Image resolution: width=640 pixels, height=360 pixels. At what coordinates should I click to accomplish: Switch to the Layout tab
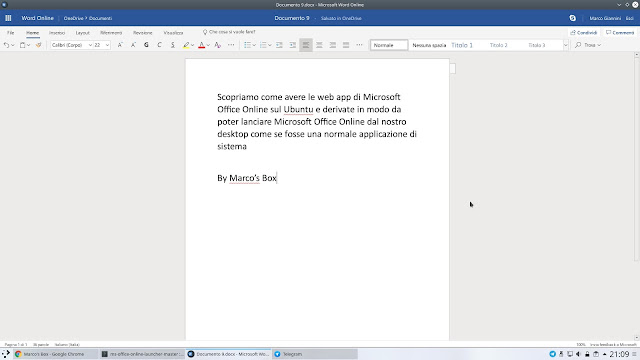click(x=82, y=33)
